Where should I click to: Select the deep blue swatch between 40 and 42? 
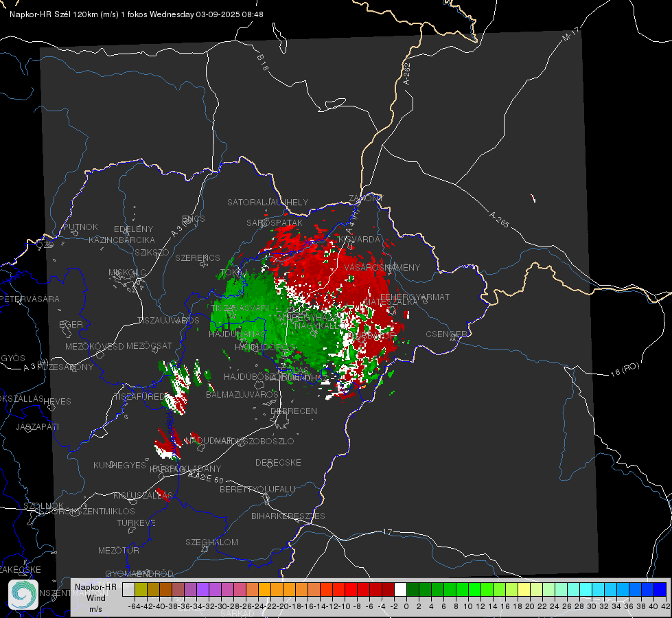click(660, 590)
